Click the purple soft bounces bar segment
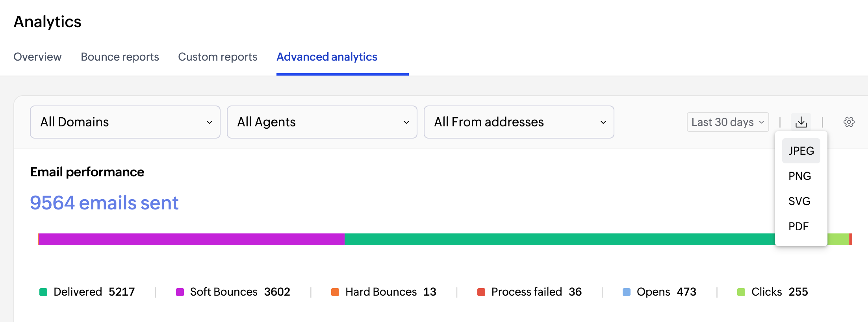 [x=192, y=239]
